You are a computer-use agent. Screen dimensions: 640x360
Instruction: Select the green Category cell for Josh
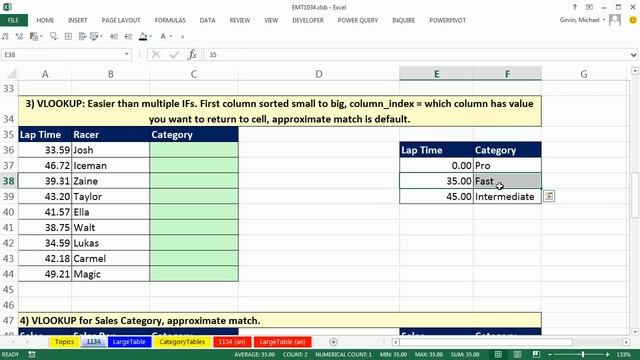(x=194, y=150)
